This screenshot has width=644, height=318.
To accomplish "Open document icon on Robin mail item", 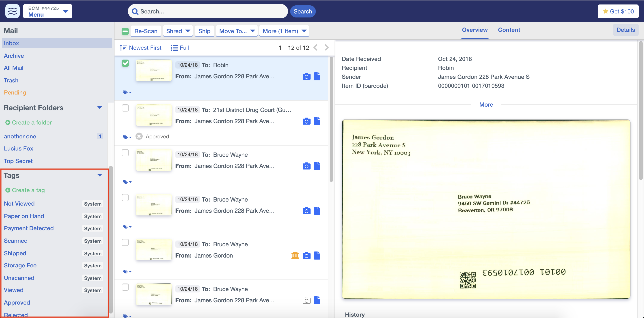I will click(317, 76).
